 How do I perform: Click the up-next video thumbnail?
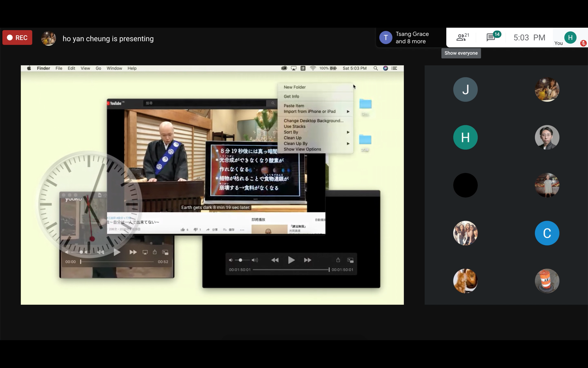click(269, 229)
